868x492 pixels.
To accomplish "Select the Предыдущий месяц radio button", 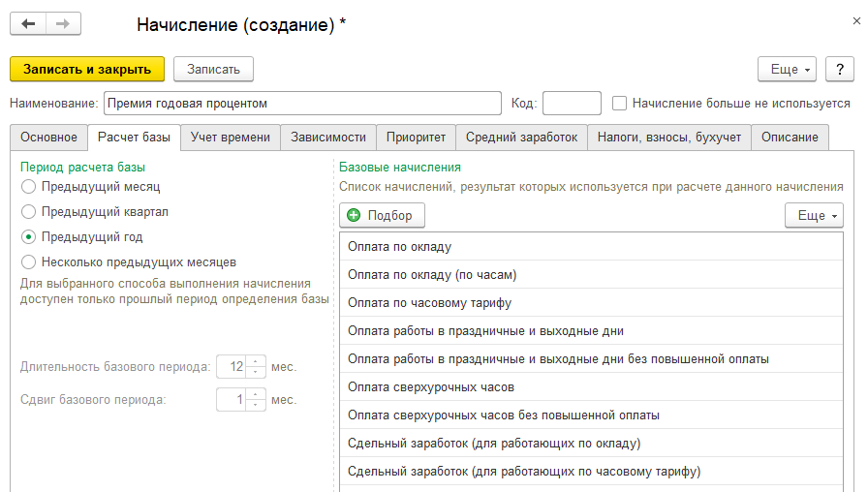I will [29, 186].
